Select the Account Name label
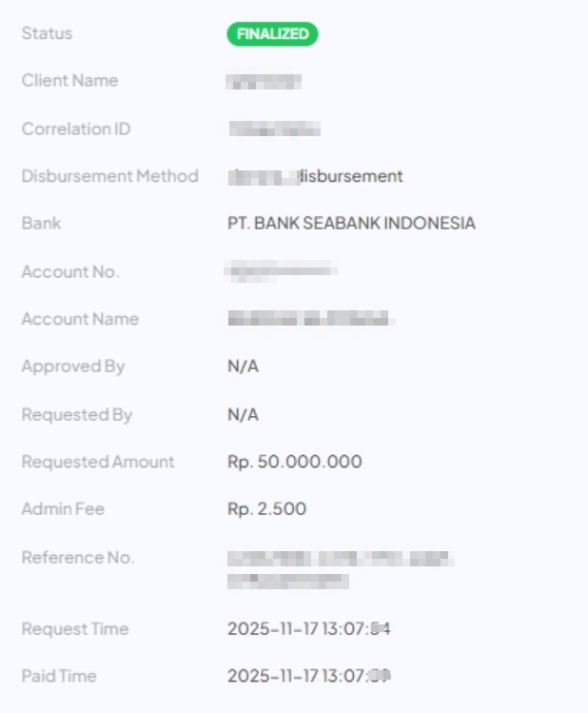The image size is (588, 713). tap(81, 319)
